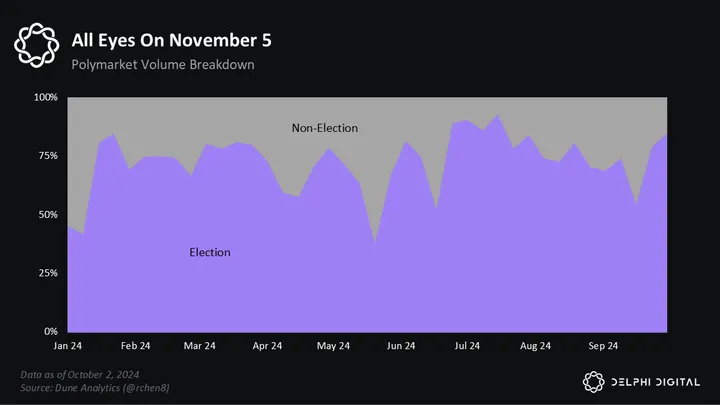720x405 pixels.
Task: Click the 'Election' area label
Action: 210,252
